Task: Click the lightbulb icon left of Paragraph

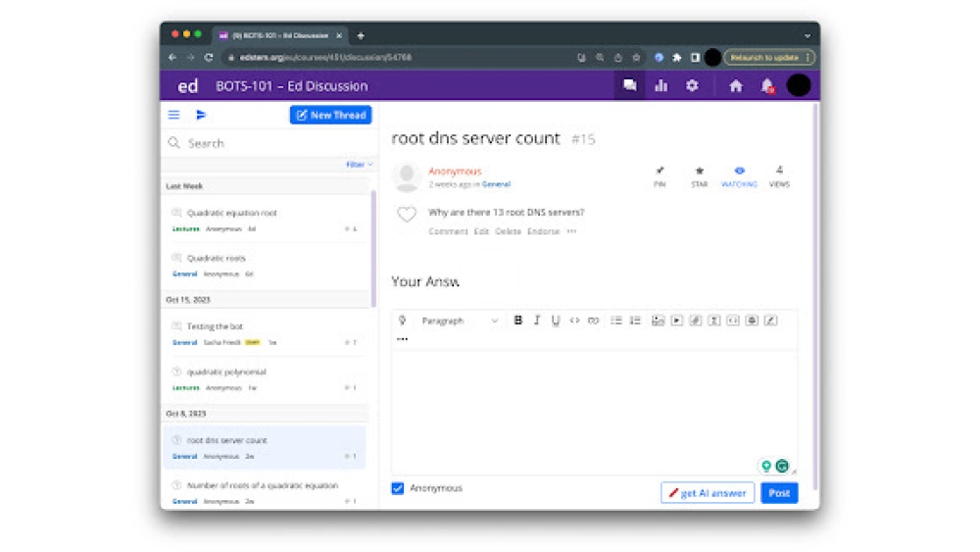Action: [x=402, y=320]
